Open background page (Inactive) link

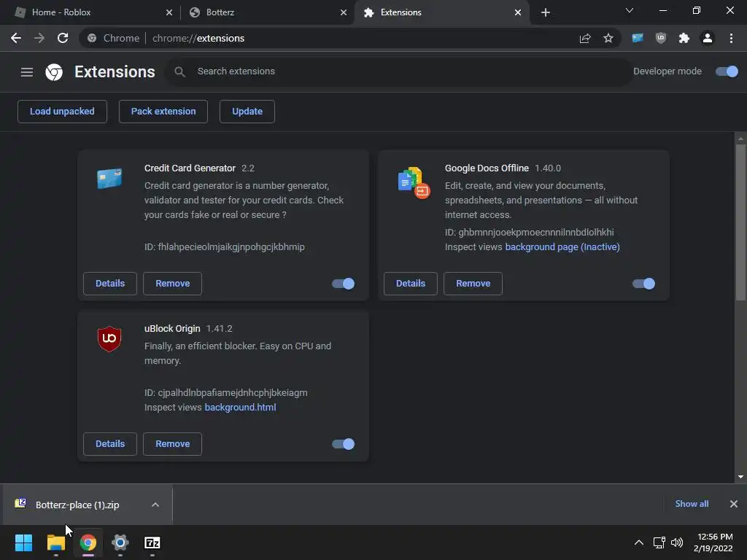(x=562, y=247)
